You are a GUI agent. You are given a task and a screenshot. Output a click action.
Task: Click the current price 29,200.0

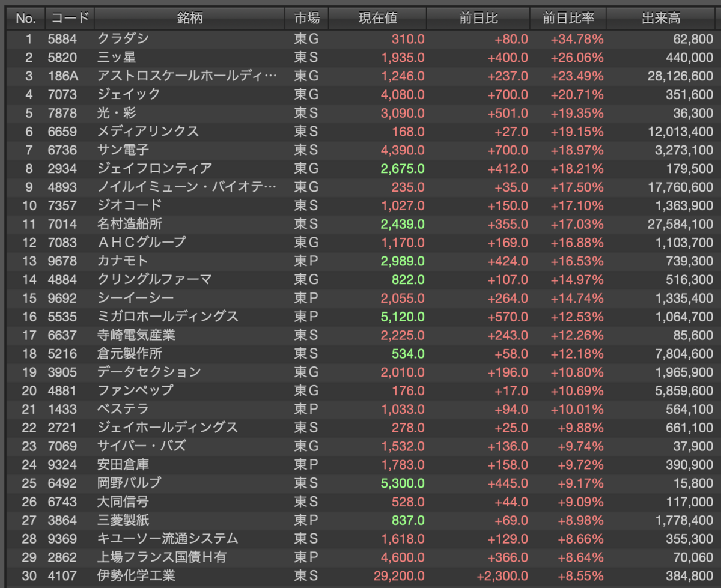pyautogui.click(x=400, y=575)
